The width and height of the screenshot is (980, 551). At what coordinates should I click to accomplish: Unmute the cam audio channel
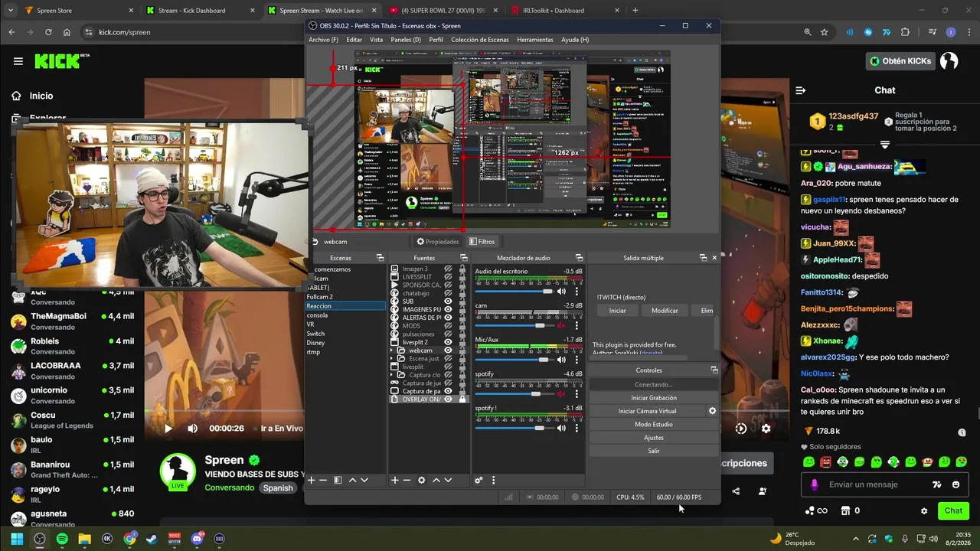(x=561, y=325)
